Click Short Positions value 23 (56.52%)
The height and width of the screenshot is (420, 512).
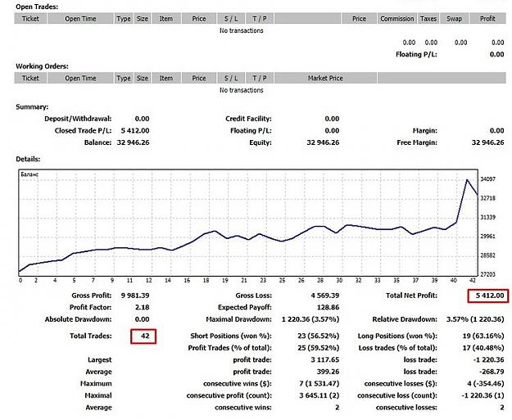click(x=319, y=336)
